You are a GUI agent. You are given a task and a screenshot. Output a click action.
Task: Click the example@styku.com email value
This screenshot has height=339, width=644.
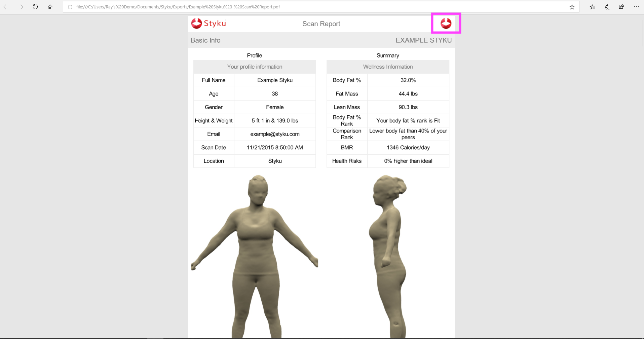click(x=275, y=134)
